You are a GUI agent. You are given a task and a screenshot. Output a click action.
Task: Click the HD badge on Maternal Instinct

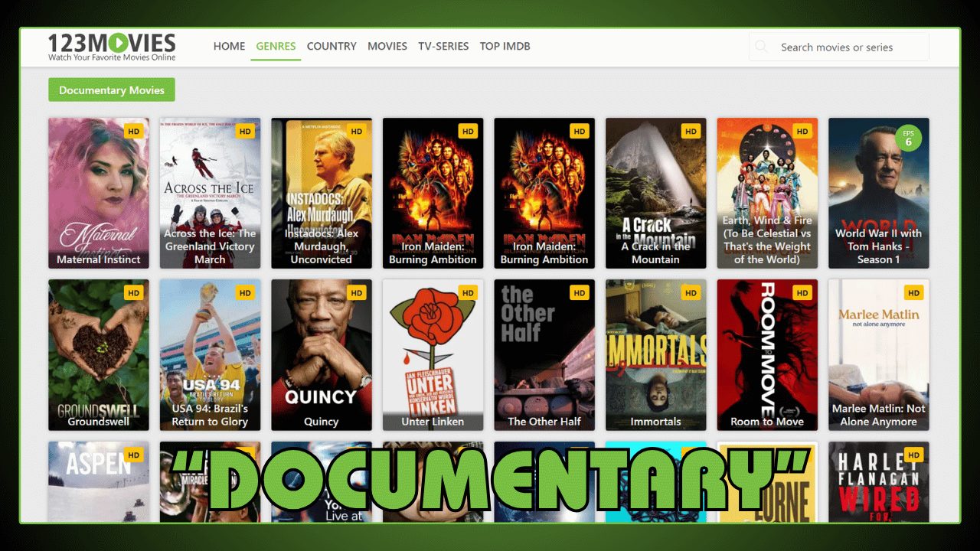[x=134, y=131]
